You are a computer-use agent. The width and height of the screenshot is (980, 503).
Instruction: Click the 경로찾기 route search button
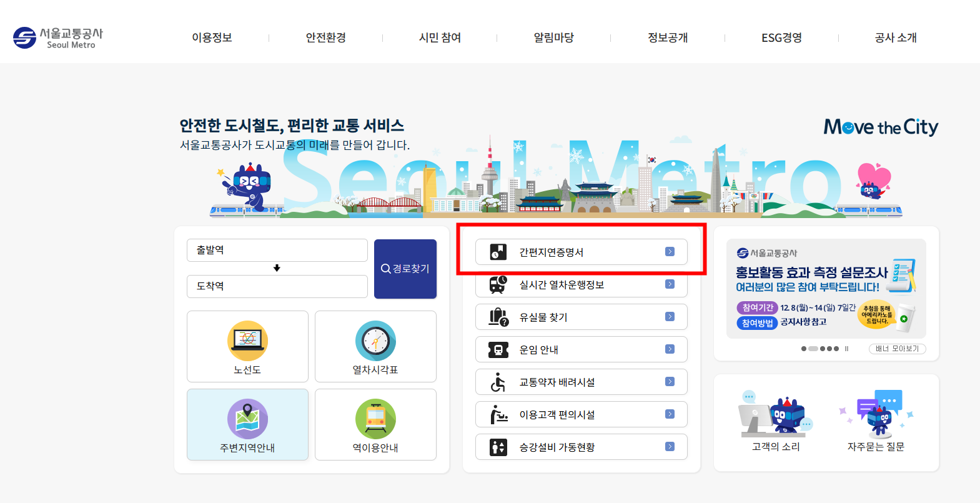coord(405,269)
